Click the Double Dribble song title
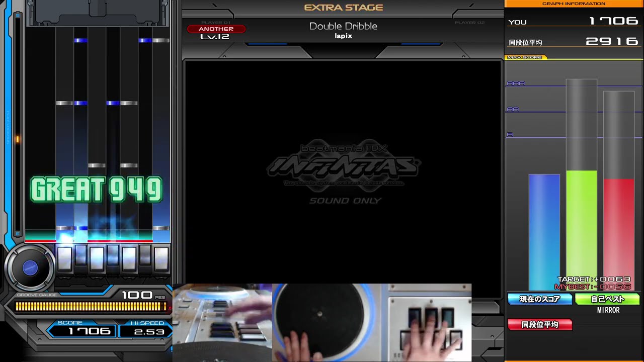 (x=343, y=26)
